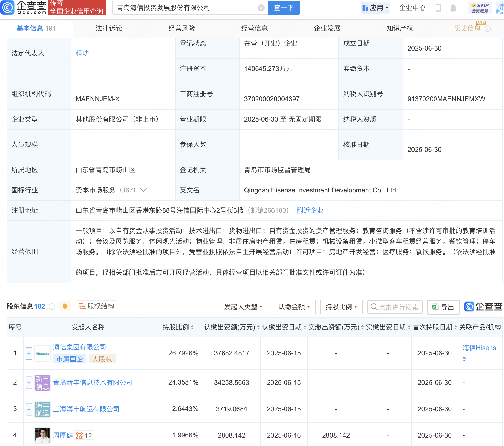Click the 企查查 logo beside export
This screenshot has width=504, height=446.
(x=483, y=306)
